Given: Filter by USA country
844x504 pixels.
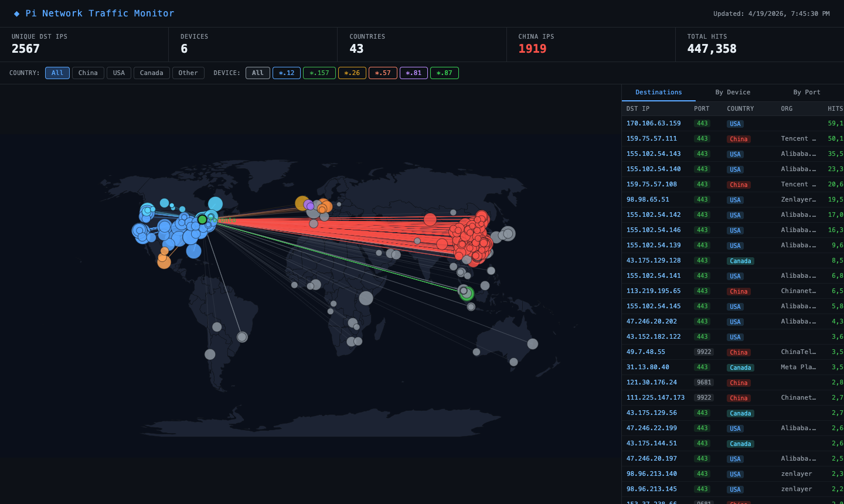Looking at the screenshot, I should click(119, 73).
